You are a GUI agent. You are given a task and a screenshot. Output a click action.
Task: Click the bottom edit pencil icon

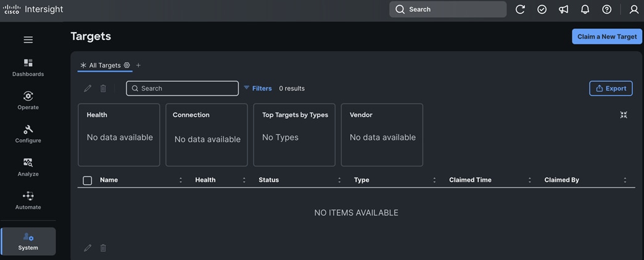tap(88, 248)
